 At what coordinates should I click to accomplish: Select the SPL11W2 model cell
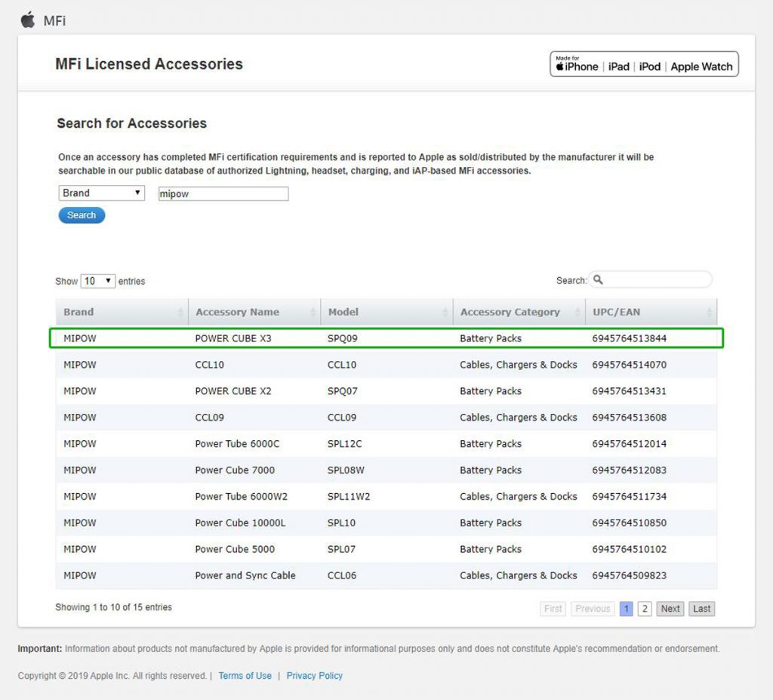349,497
